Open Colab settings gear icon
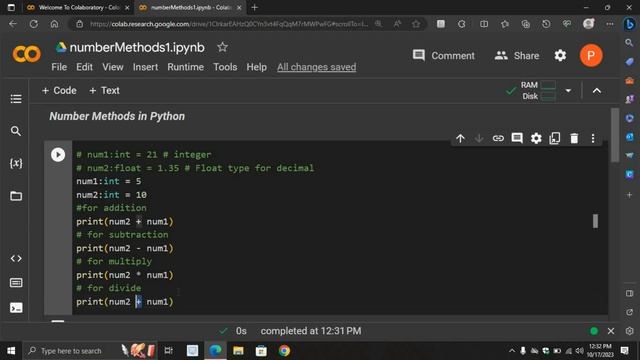Image resolution: width=640 pixels, height=360 pixels. 560,56
